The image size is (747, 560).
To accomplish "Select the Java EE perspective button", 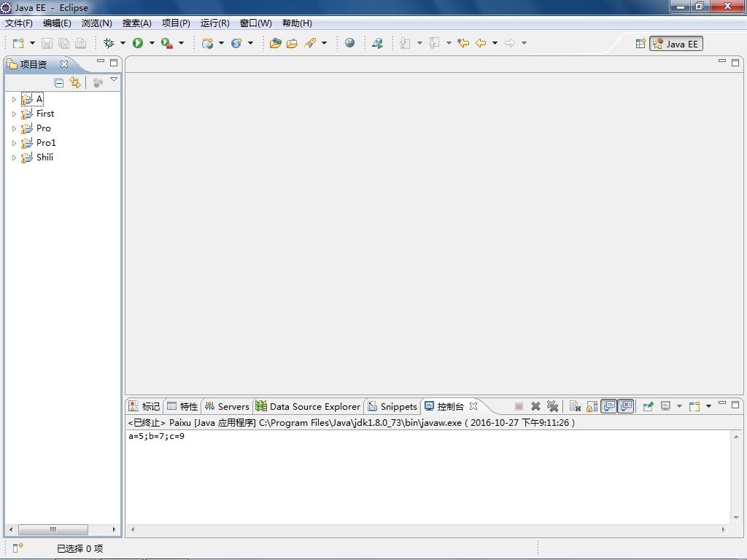I will (x=676, y=44).
